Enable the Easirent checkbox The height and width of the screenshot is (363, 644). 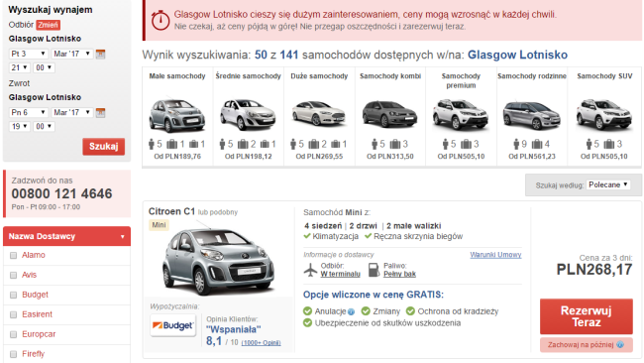coord(13,314)
